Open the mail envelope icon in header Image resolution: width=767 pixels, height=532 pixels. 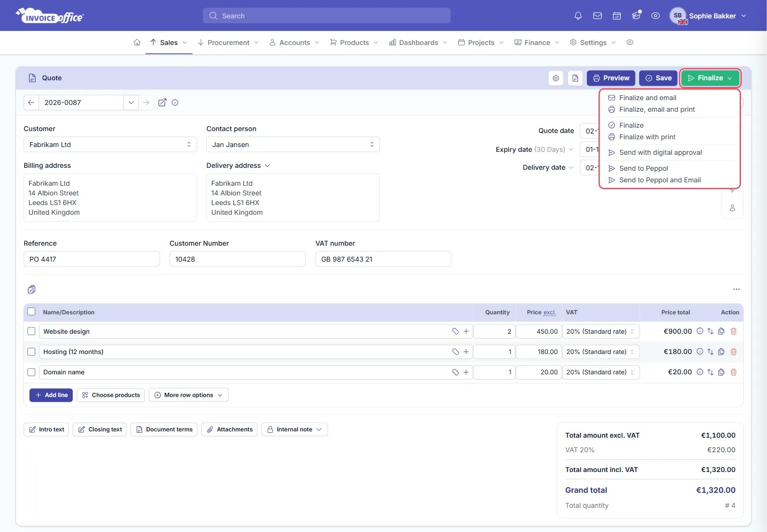pos(598,16)
